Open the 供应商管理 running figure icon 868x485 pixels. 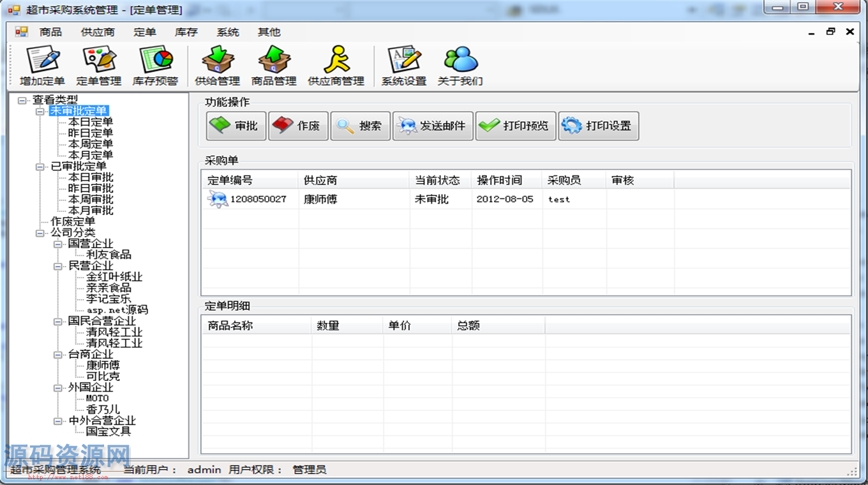tap(336, 66)
